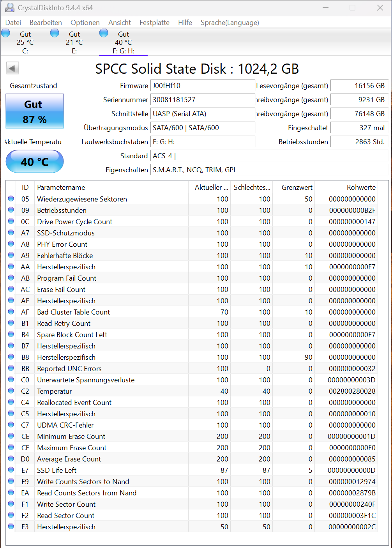The image size is (392, 548).
Task: Click Betriebsstunden value 2863 Std.
Action: coord(359,142)
